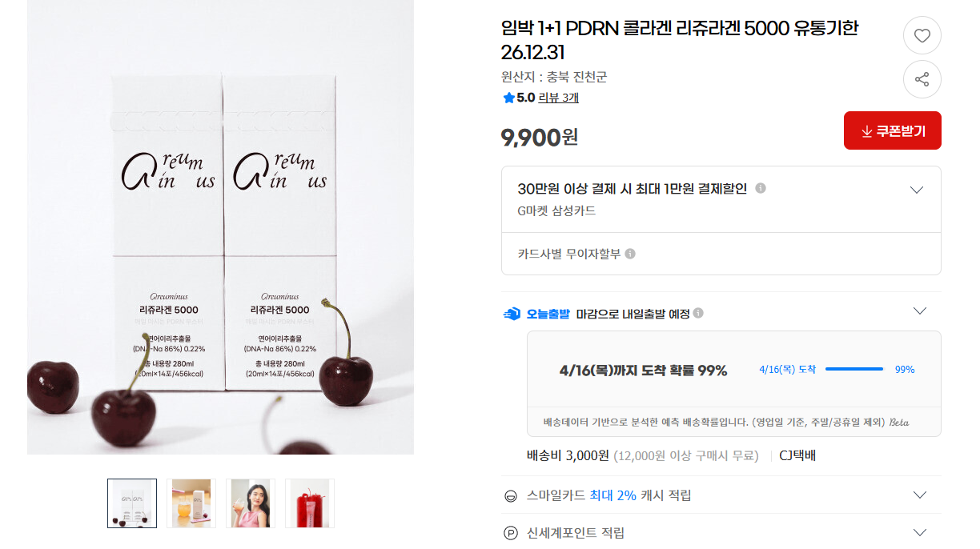Download coupon with 쿠폰받기 button

pyautogui.click(x=893, y=130)
